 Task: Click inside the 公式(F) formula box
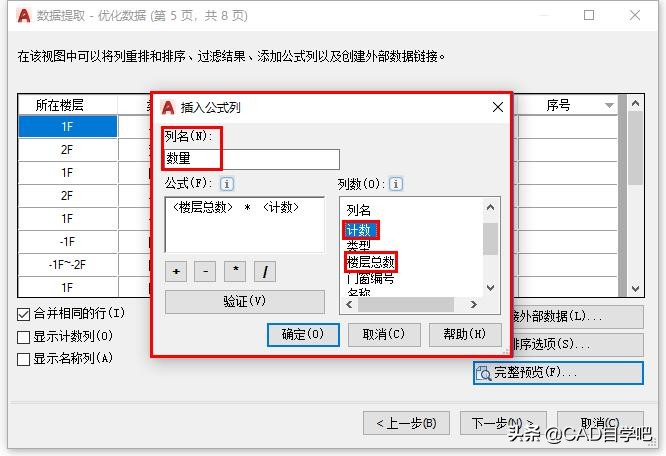(245, 225)
